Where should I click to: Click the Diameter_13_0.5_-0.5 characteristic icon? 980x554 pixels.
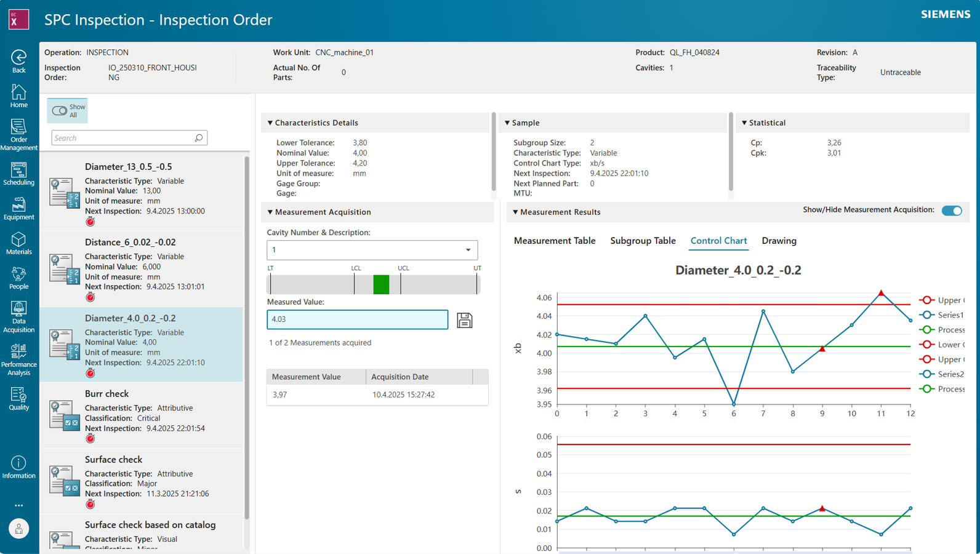65,193
